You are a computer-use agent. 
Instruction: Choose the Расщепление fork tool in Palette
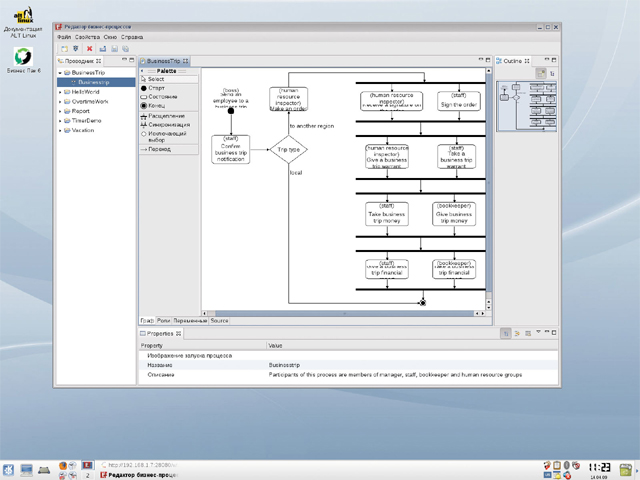tap(169, 116)
